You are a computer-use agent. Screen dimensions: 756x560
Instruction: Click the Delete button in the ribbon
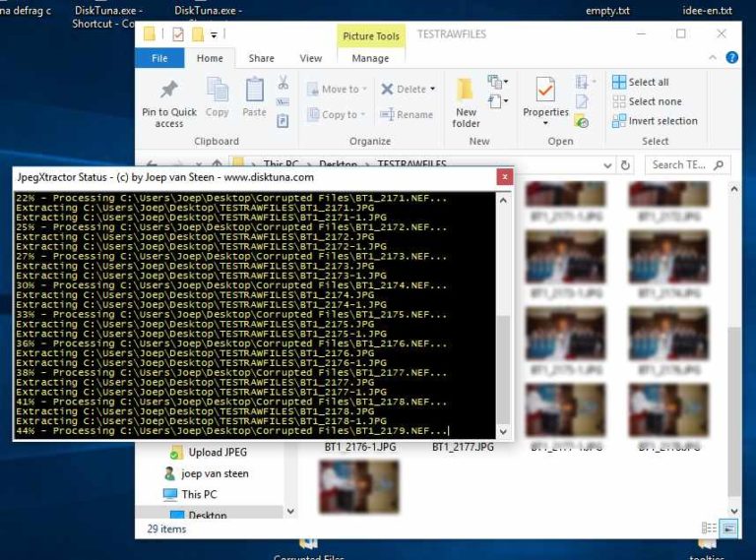404,90
